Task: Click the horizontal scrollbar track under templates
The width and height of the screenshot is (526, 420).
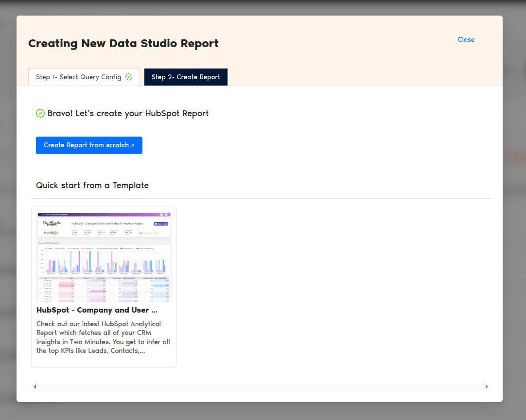Action: [x=261, y=387]
